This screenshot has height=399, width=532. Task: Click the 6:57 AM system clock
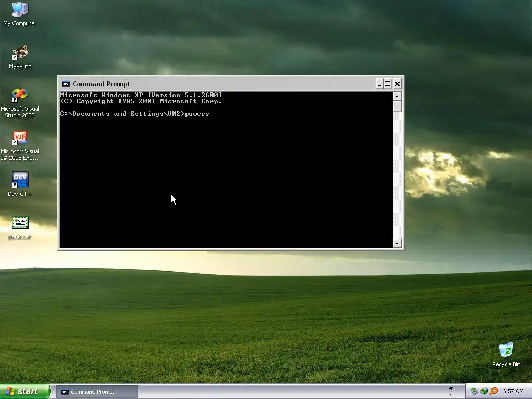(513, 392)
